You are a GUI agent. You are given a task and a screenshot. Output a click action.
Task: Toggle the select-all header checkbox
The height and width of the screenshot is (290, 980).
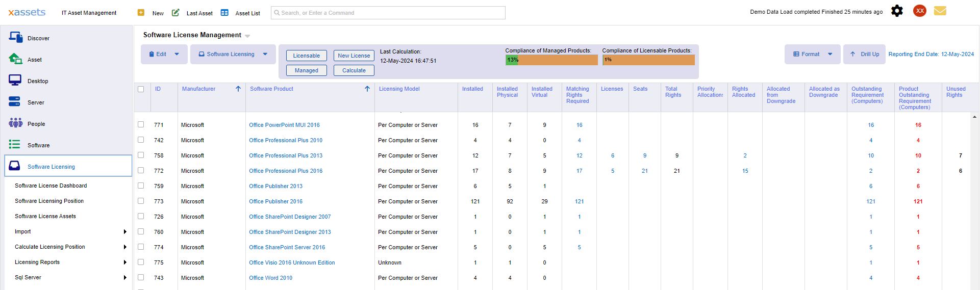coord(141,89)
